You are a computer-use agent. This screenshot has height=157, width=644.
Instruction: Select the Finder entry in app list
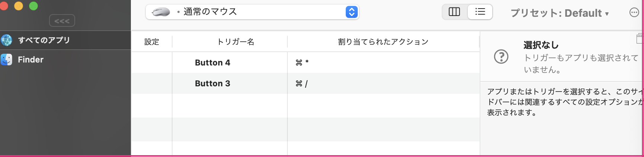31,60
